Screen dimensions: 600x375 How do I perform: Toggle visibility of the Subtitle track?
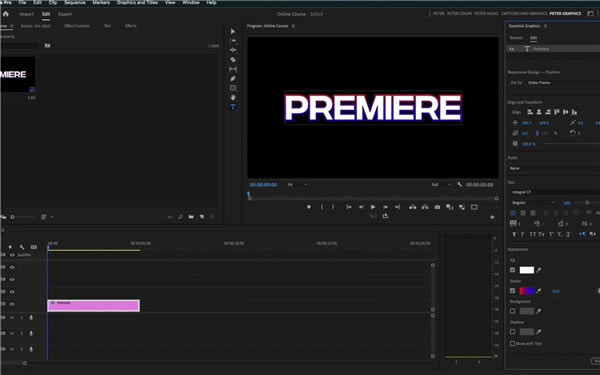12,255
